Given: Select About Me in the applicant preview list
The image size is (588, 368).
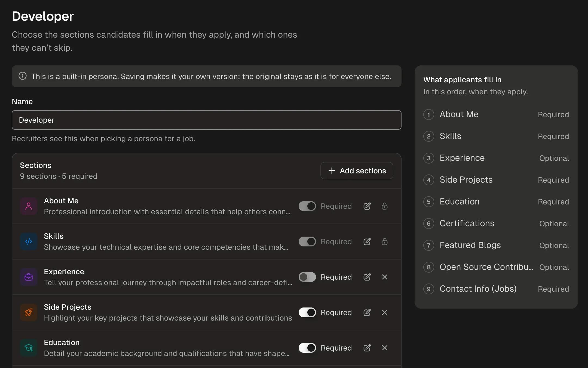Looking at the screenshot, I should coord(496,114).
